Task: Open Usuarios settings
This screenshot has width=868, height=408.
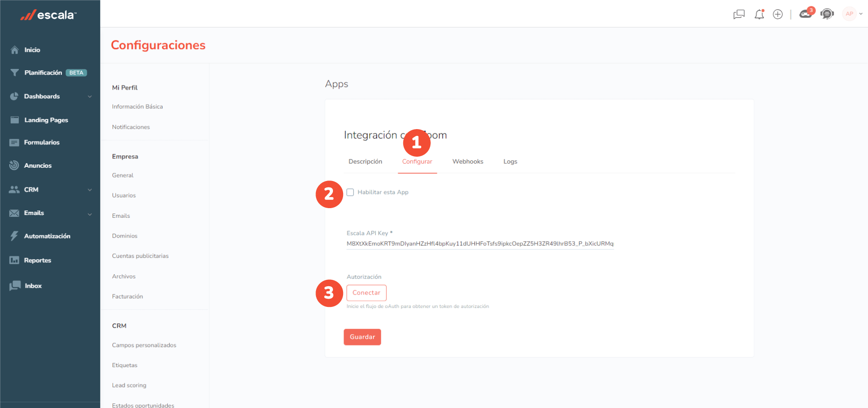Action: pyautogui.click(x=124, y=195)
